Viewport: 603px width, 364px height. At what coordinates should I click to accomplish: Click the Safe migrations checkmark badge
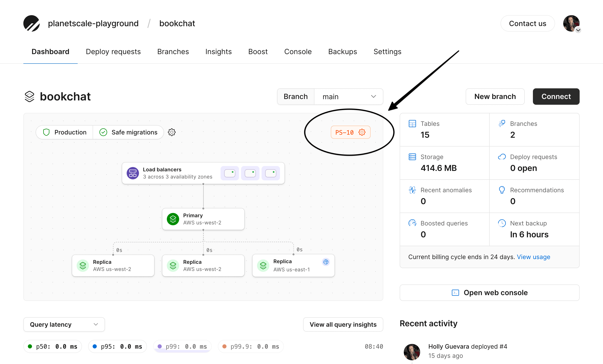(128, 132)
